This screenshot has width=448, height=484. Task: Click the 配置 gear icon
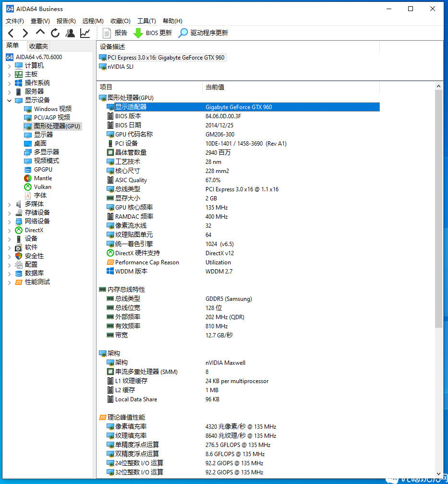pos(19,264)
